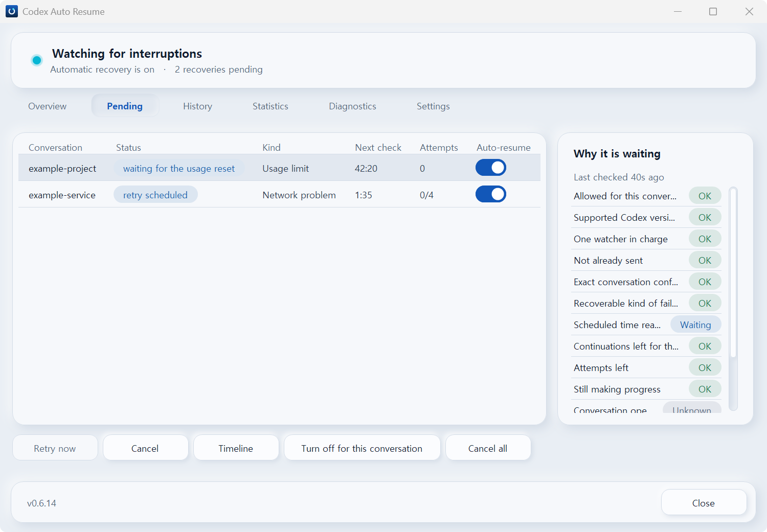Click the 'Last checked 40s ago' text
Screen dimensions: 767x532
(x=619, y=177)
